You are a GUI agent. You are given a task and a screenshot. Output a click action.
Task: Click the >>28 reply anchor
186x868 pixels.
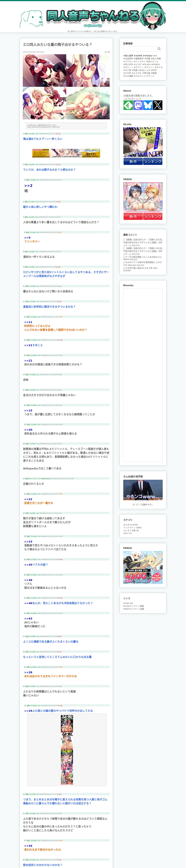[x=28, y=672]
